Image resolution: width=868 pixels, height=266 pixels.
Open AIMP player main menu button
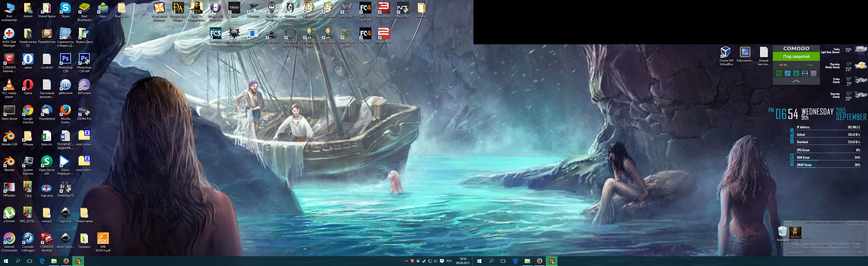click(789, 223)
